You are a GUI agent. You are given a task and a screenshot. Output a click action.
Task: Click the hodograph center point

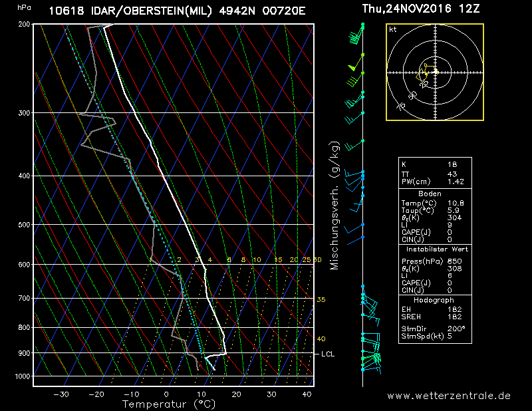435,72
